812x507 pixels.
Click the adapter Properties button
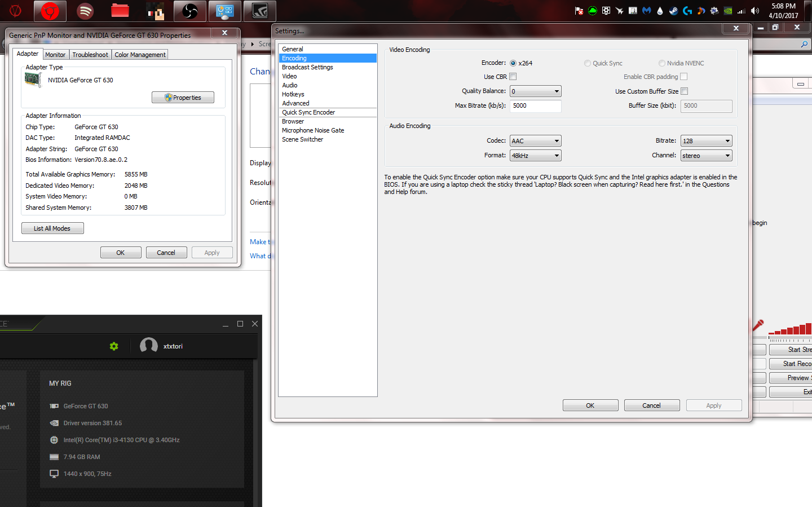click(183, 98)
